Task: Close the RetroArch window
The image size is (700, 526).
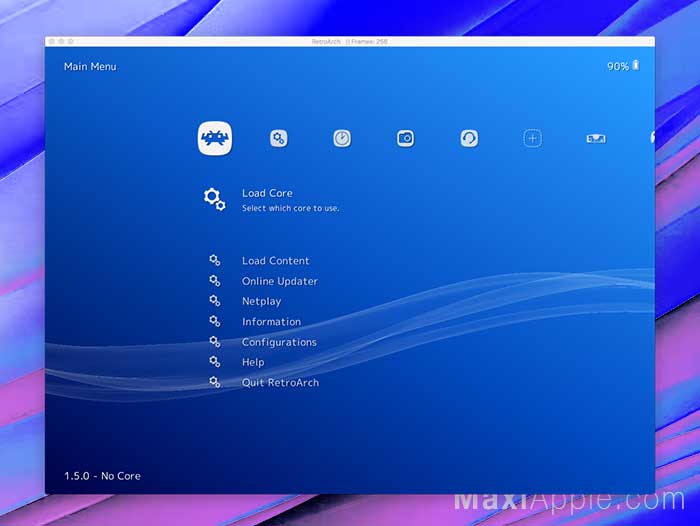Action: click(52, 42)
